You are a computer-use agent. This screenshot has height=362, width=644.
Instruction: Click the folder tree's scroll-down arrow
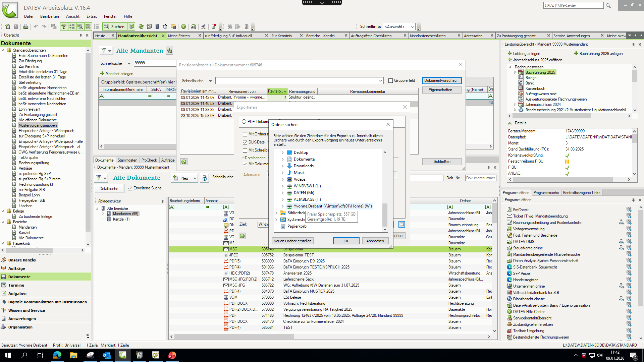(385, 230)
